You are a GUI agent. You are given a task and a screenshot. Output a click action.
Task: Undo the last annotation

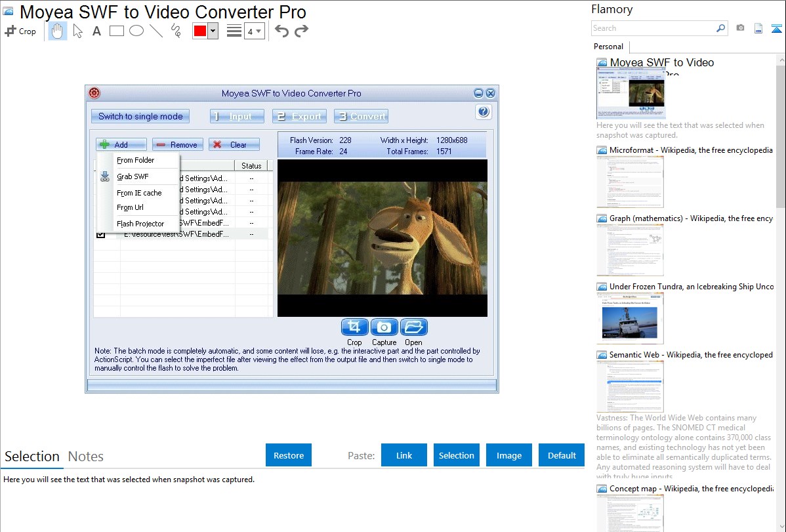click(x=281, y=31)
